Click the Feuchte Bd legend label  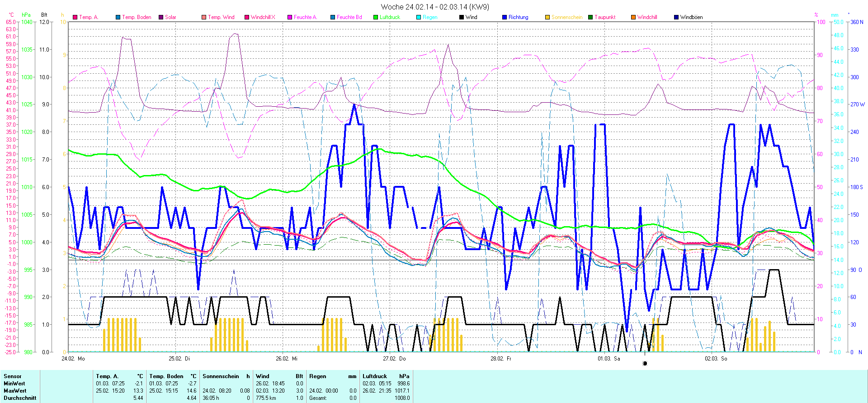click(349, 17)
